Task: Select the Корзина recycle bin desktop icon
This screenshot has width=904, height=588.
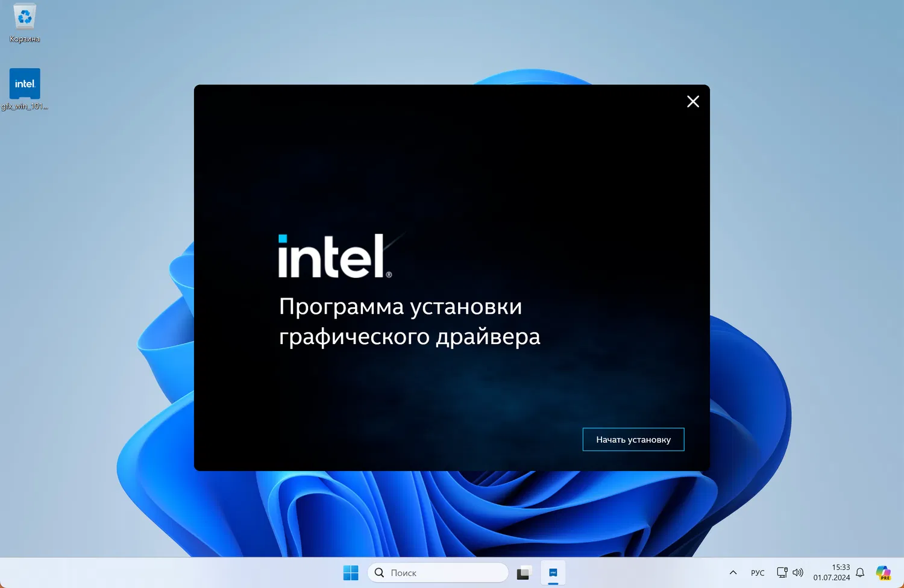Action: pyautogui.click(x=25, y=24)
